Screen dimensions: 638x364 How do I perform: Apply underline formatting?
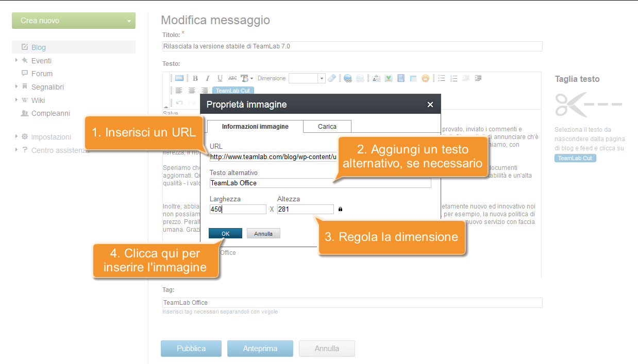(220, 78)
